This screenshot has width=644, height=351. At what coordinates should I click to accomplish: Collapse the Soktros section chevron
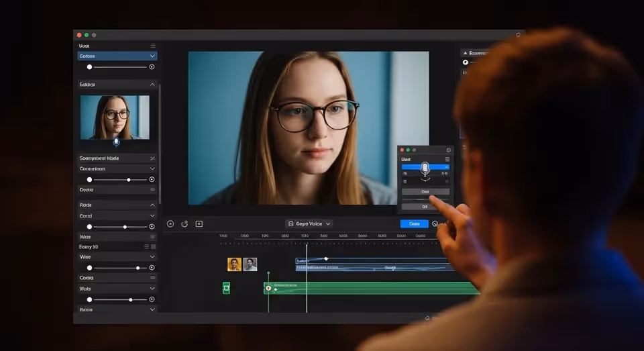tap(152, 85)
